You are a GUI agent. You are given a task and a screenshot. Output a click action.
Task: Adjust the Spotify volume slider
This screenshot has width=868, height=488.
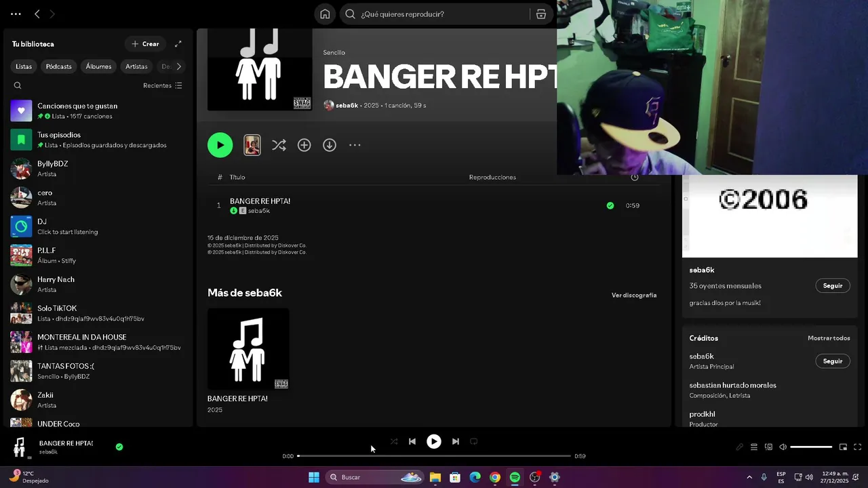point(811,447)
